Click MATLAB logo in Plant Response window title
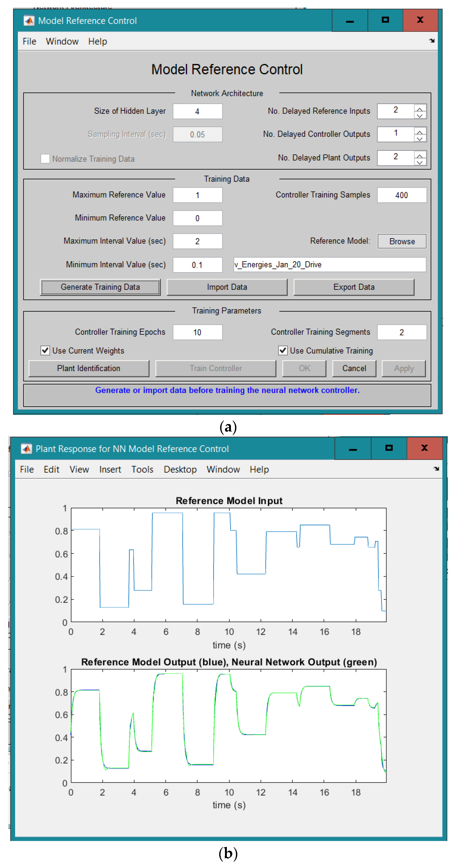 pos(26,448)
